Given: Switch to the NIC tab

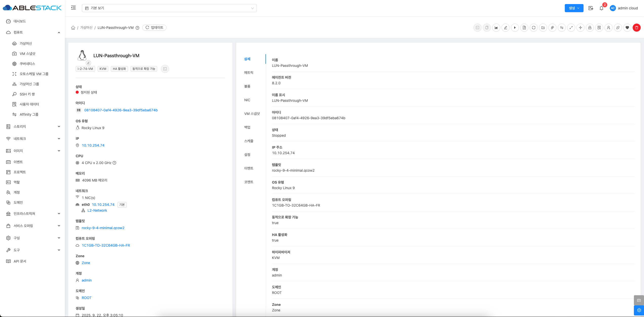Looking at the screenshot, I should pyautogui.click(x=247, y=100).
